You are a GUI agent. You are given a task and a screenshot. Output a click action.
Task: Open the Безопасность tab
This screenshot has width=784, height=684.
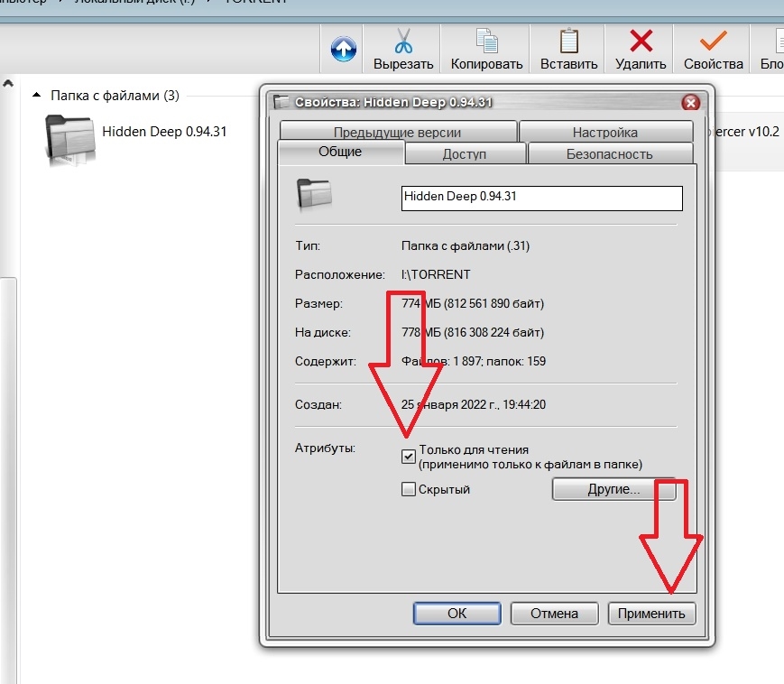click(609, 154)
